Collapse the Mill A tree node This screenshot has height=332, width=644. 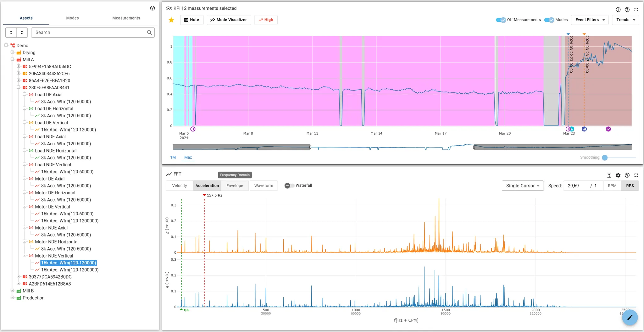click(12, 59)
